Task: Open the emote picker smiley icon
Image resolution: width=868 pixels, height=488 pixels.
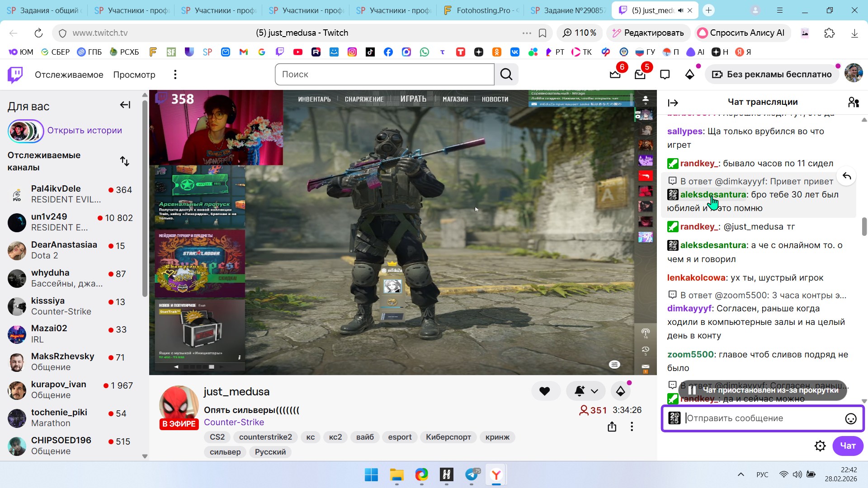Action: pos(850,419)
